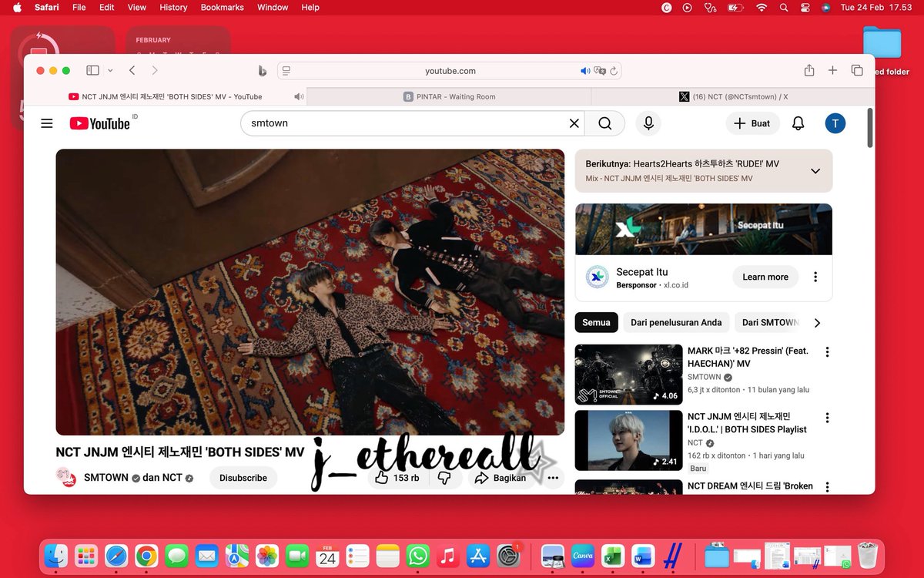Screen dimensions: 924x578
Task: Expand the Berikutnya mix playlist chevron
Action: [x=815, y=171]
